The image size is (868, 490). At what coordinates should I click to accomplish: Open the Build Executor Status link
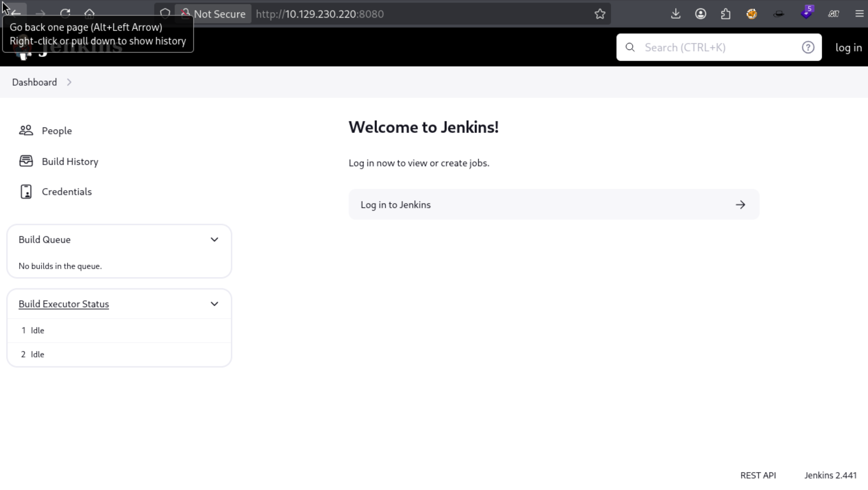click(64, 304)
